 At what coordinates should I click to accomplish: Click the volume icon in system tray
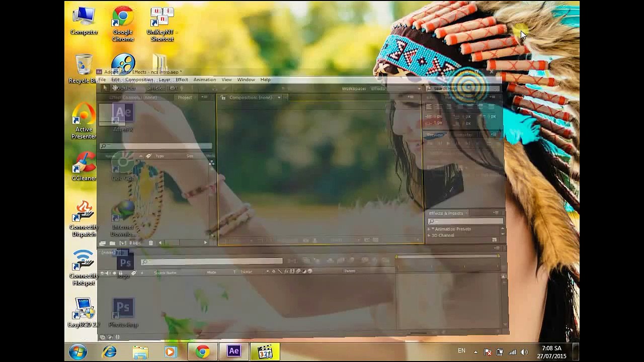coord(524,352)
